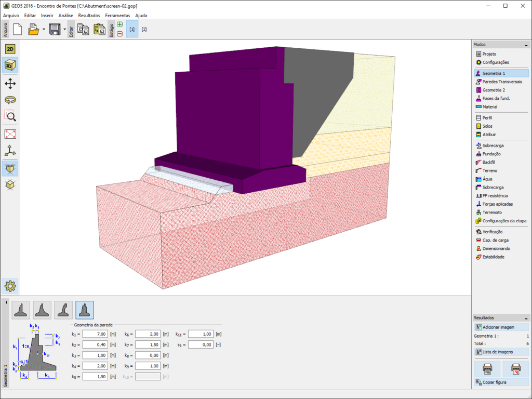Image resolution: width=532 pixels, height=399 pixels.
Task: Select the rotate view tool
Action: pos(10,100)
